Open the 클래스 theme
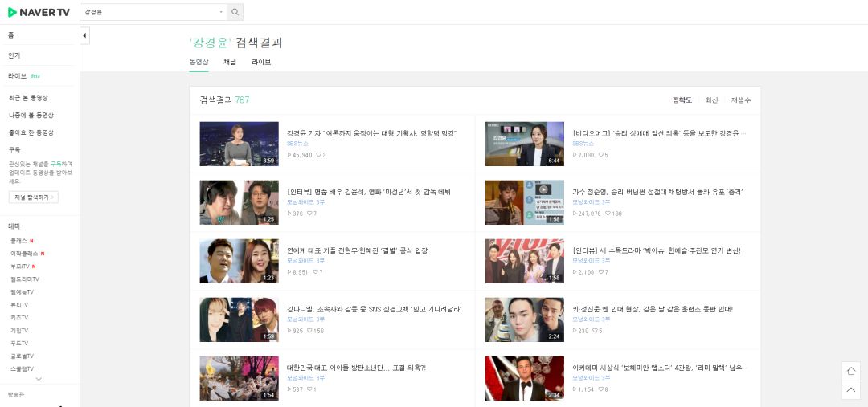This screenshot has height=407, width=868. (x=18, y=241)
